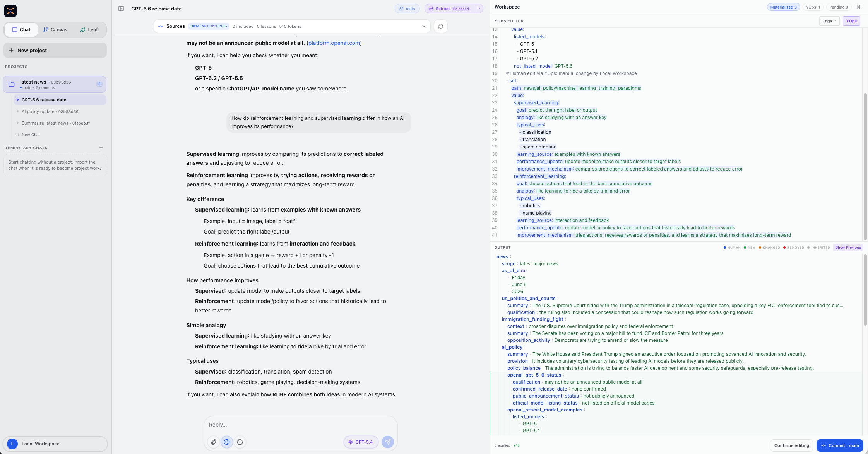Click the 3 applied status text
This screenshot has width=868, height=454.
(x=502, y=445)
